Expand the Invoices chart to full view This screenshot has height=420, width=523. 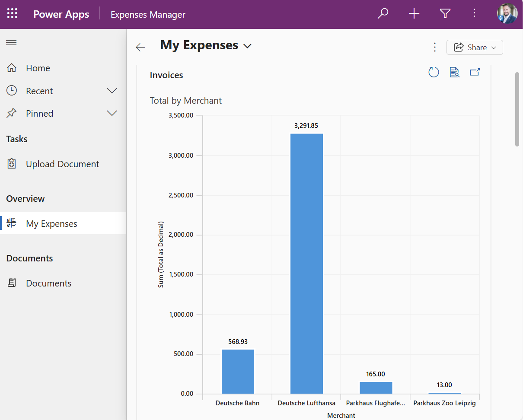click(475, 72)
